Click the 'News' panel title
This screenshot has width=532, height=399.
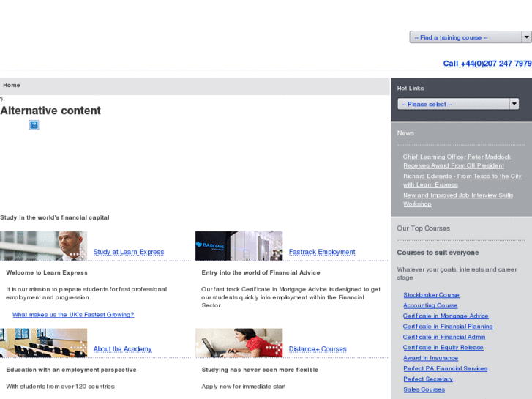tap(405, 133)
